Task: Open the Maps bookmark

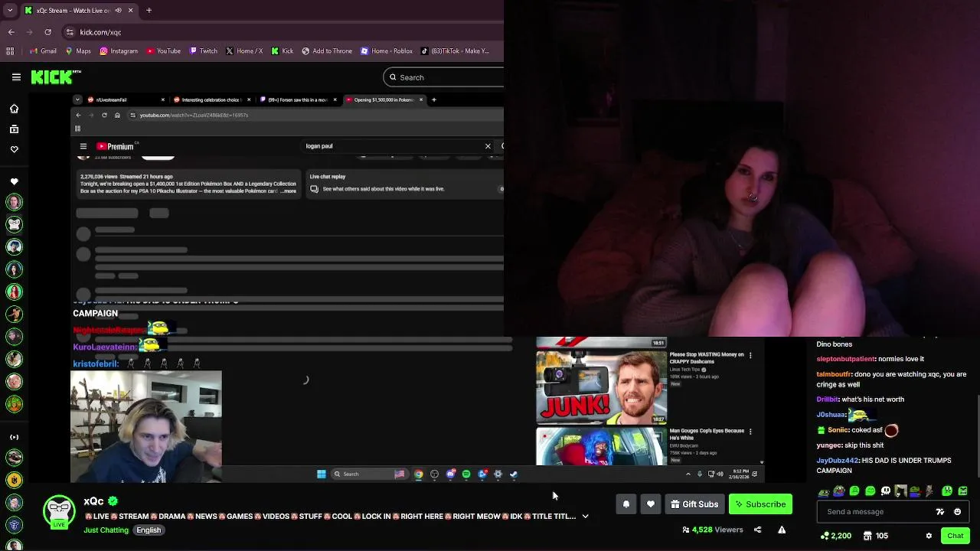Action: [78, 51]
